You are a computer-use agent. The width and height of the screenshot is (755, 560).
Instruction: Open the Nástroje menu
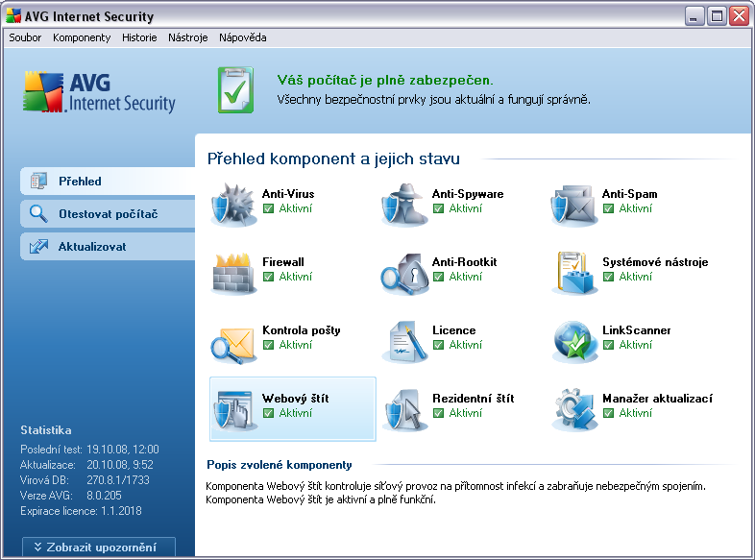point(187,37)
